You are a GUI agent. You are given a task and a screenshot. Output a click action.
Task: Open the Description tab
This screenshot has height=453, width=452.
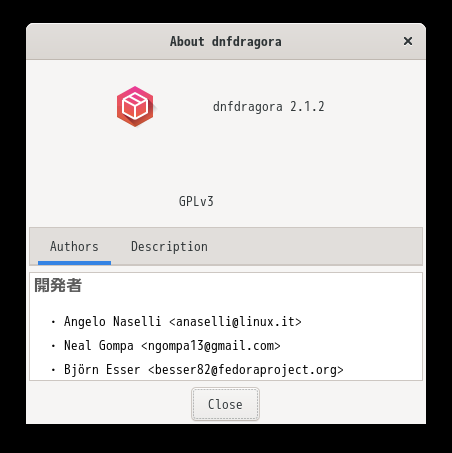tap(169, 247)
